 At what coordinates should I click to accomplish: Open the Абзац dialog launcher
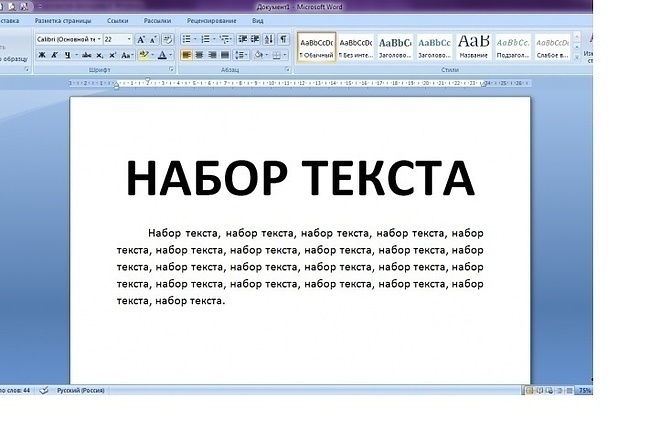pos(287,69)
